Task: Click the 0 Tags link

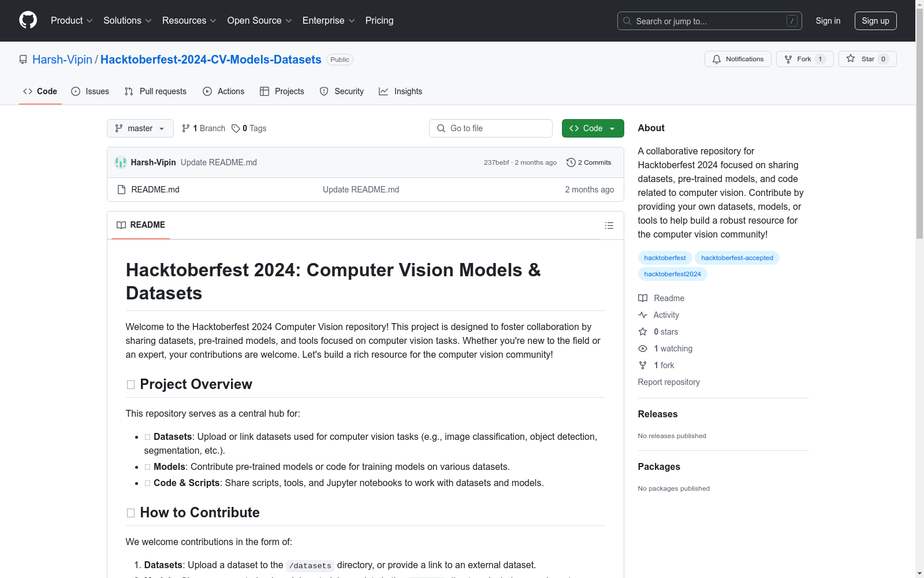Action: (249, 128)
